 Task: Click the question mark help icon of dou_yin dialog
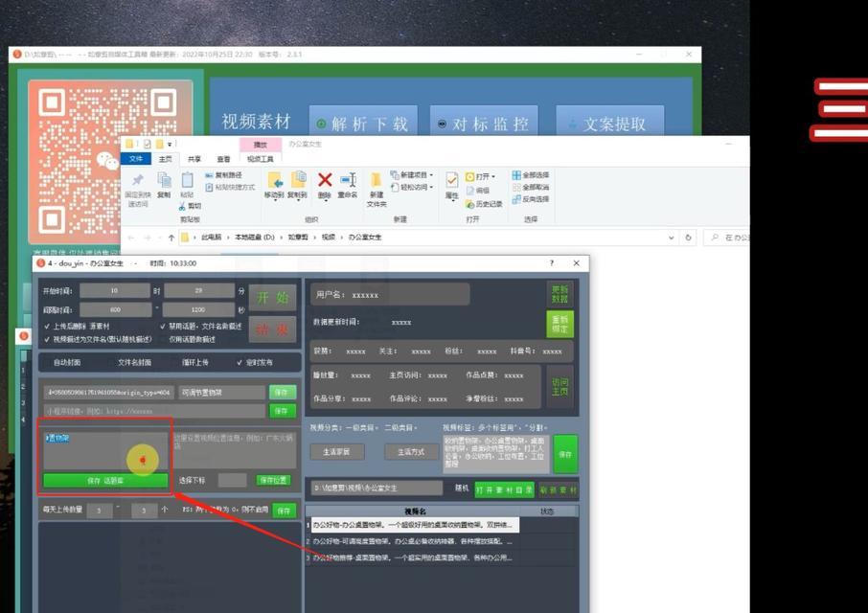551,263
